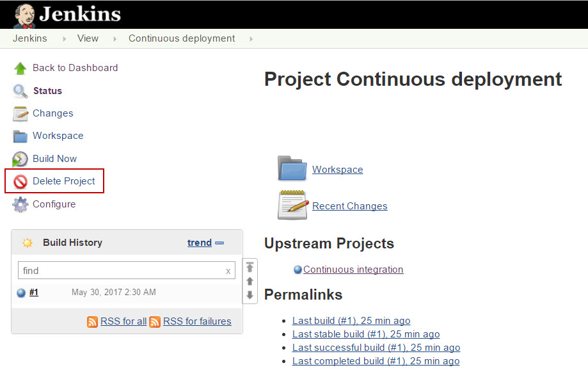Click the Jenkins butler logo icon
Screen dimensions: 588x379
tap(25, 15)
